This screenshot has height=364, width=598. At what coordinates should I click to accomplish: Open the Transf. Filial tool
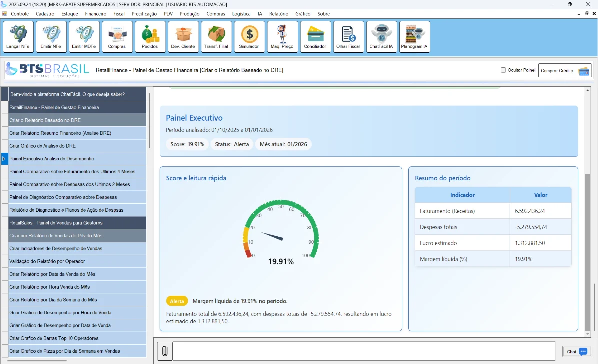(216, 36)
